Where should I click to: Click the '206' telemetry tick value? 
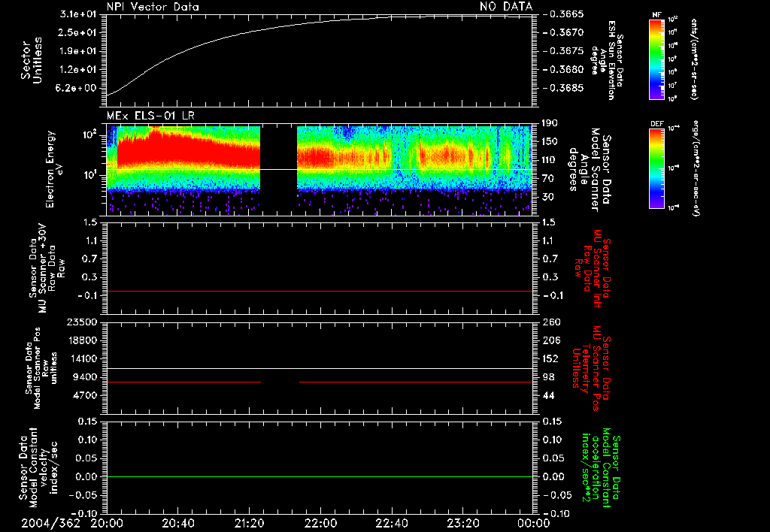(550, 340)
